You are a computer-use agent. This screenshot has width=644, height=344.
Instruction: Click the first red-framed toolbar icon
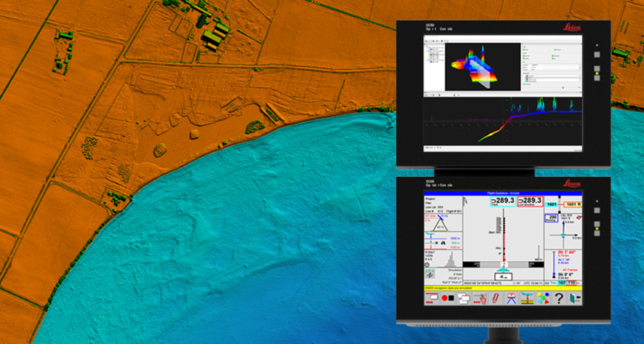coord(431,299)
